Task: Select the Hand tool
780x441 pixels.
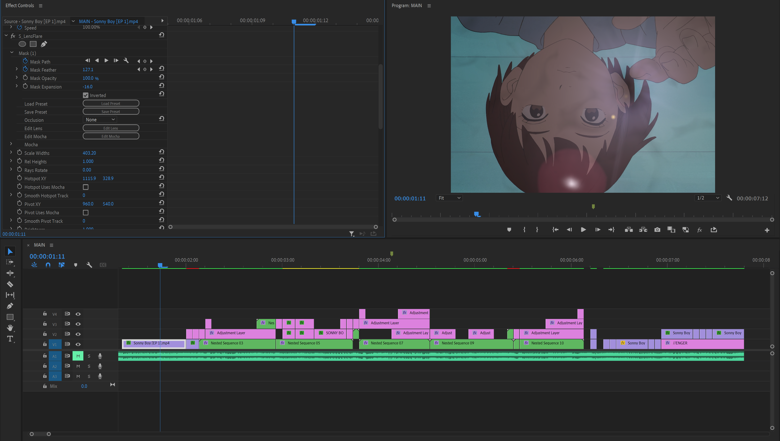Action: (10, 328)
